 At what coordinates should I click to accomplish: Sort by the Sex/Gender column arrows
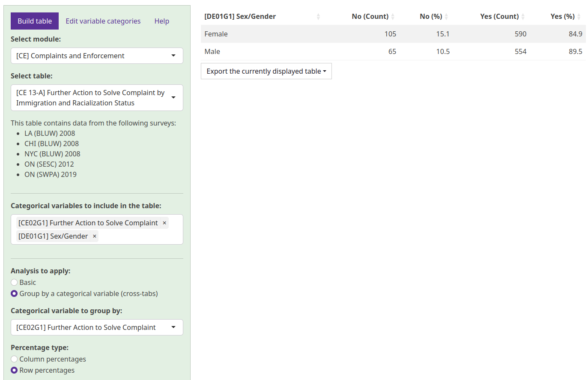318,16
